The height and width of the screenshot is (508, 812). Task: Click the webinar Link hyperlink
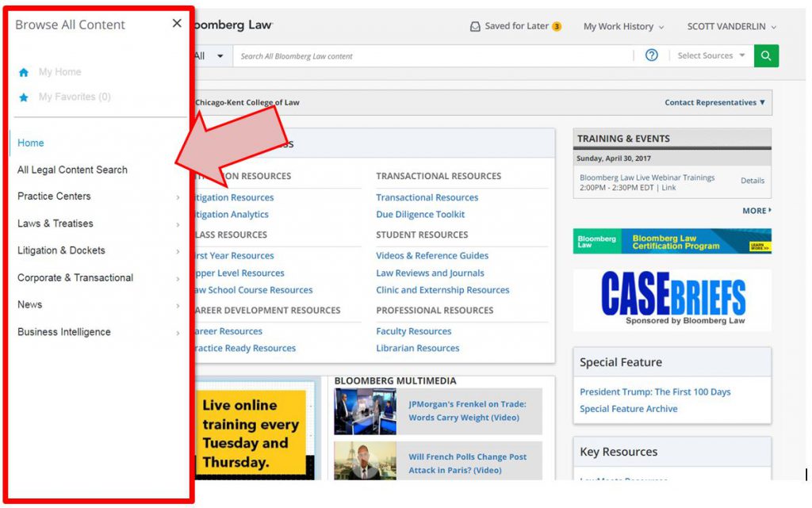coord(668,187)
